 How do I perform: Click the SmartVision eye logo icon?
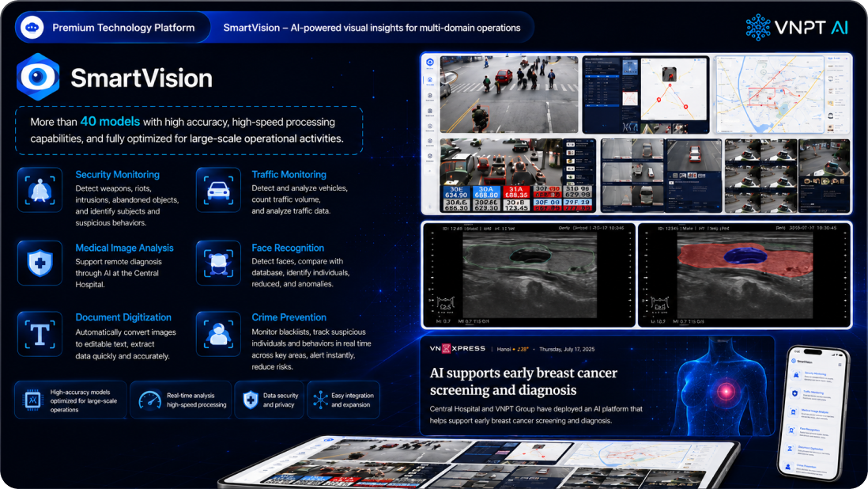(x=38, y=77)
